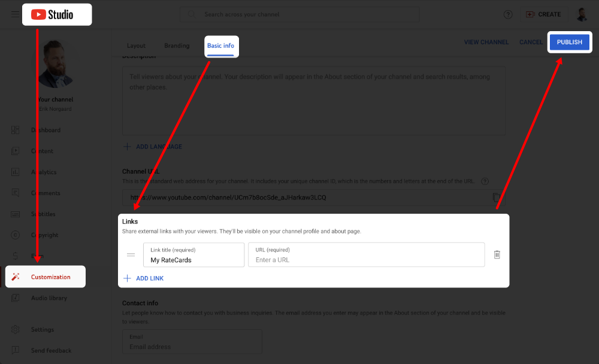Click the Create button
This screenshot has width=599, height=364.
click(543, 14)
